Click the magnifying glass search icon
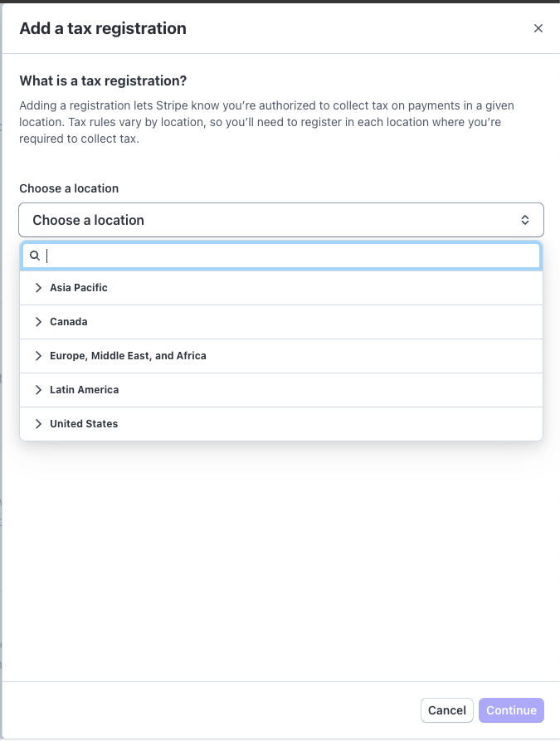 35,256
